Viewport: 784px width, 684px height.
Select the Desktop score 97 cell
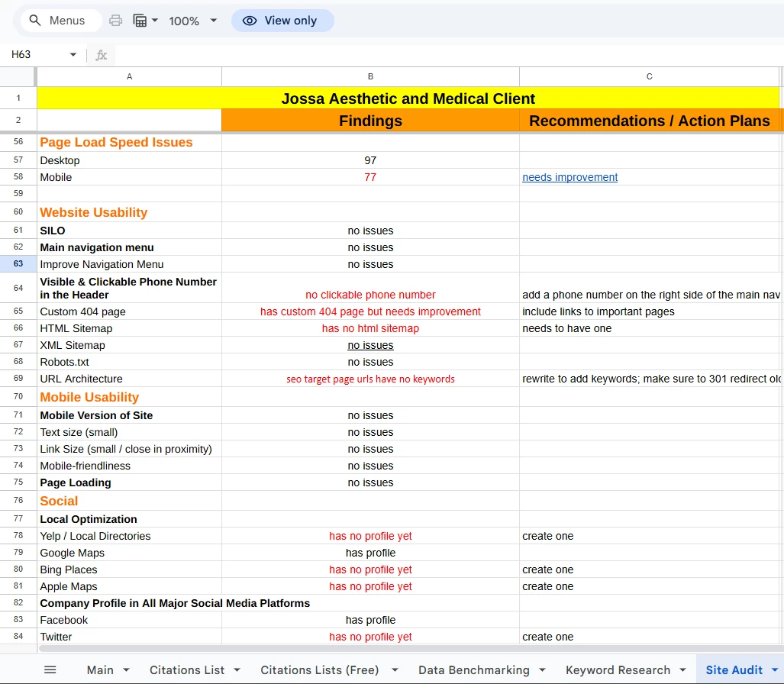pos(370,160)
